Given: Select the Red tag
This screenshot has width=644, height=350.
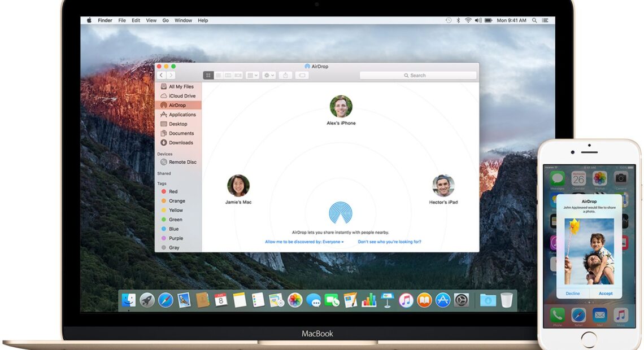Looking at the screenshot, I should (179, 191).
